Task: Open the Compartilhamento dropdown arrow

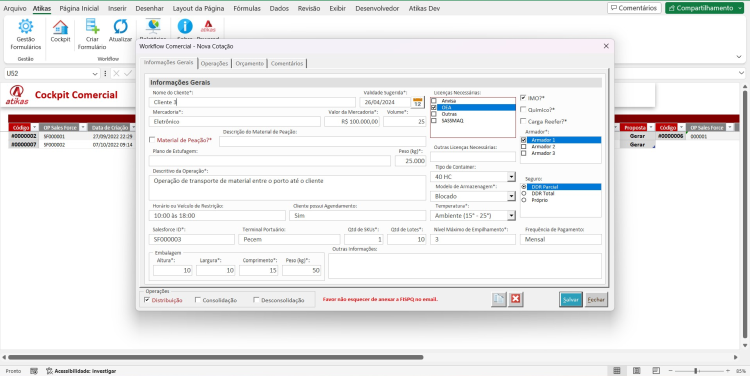Action: (739, 8)
